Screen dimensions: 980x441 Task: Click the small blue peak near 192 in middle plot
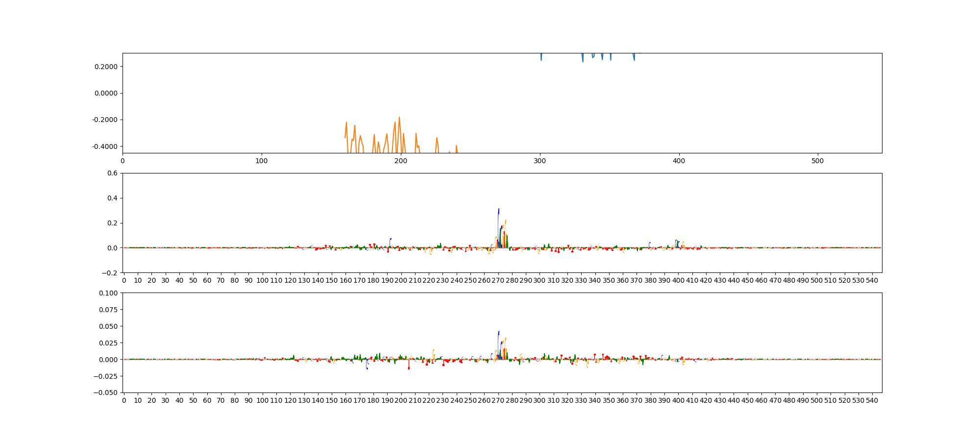coord(391,239)
